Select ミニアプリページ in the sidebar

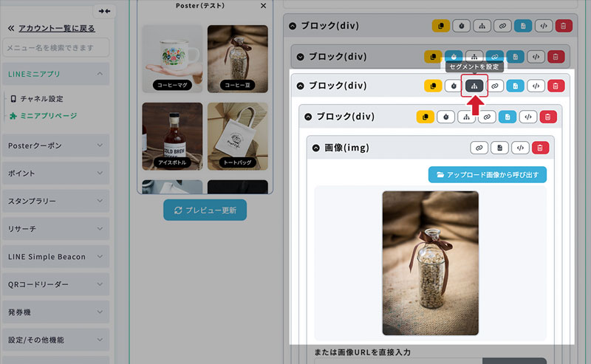[x=47, y=116]
